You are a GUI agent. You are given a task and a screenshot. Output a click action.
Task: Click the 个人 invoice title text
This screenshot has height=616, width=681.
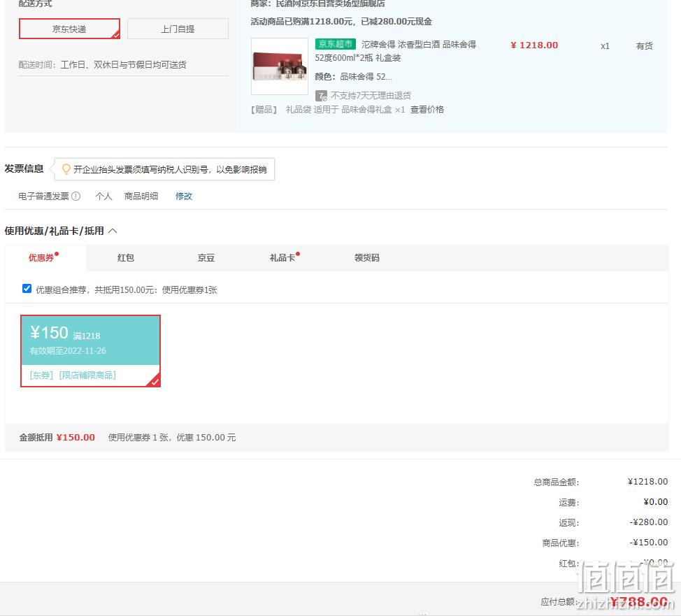click(x=103, y=196)
